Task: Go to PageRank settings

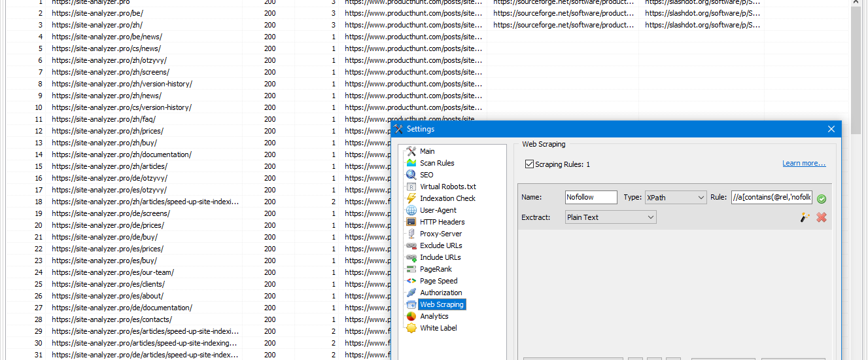Action: (436, 269)
